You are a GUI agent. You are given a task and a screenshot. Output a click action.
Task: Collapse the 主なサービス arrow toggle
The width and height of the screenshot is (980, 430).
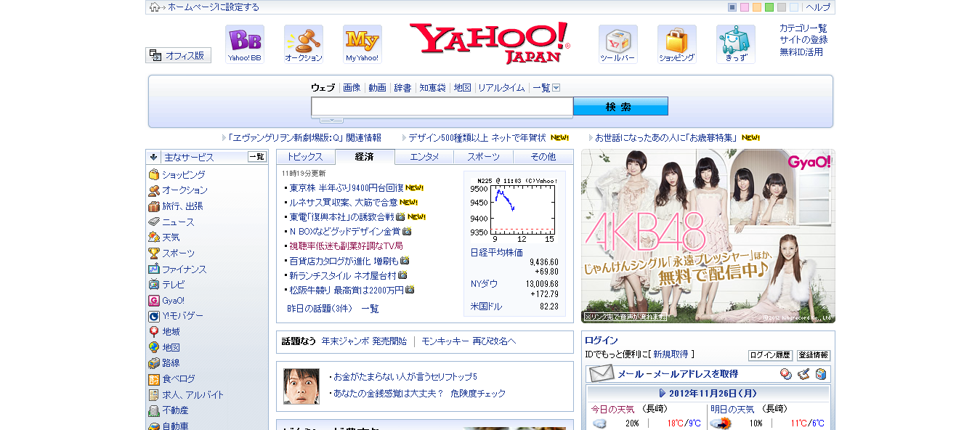coord(153,157)
